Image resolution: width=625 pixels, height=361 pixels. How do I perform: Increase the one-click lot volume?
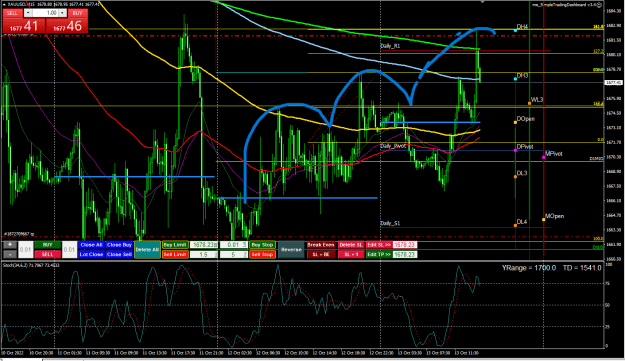pyautogui.click(x=62, y=13)
